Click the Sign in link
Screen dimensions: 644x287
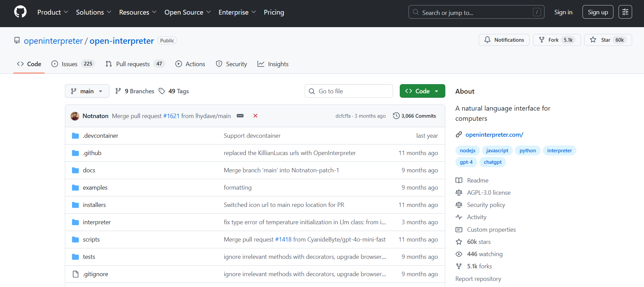click(x=563, y=12)
